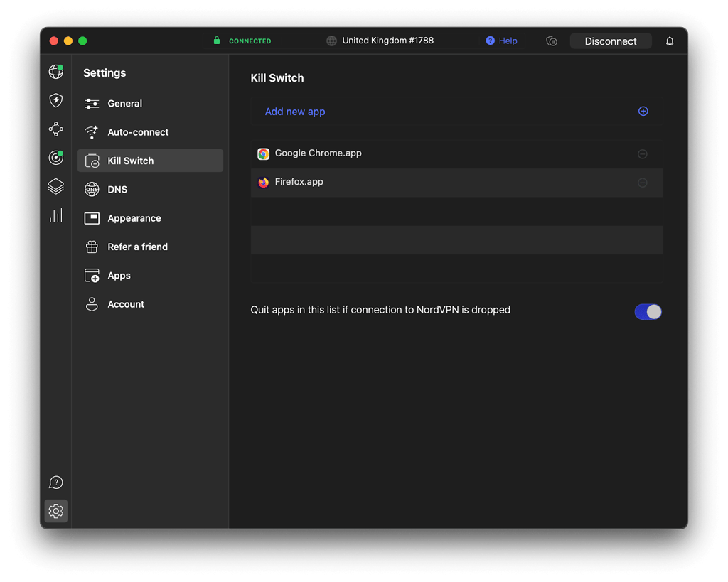This screenshot has width=728, height=582.
Task: Open General settings
Action: pyautogui.click(x=151, y=104)
